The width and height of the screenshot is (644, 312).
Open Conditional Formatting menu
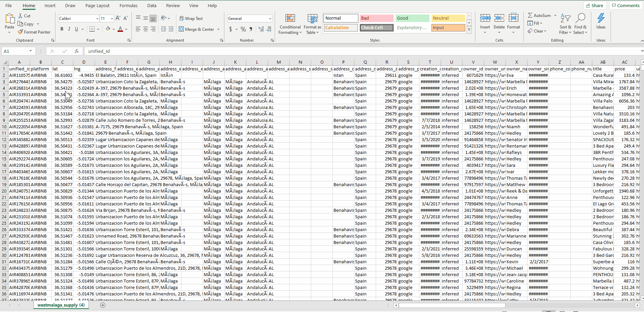pos(290,24)
